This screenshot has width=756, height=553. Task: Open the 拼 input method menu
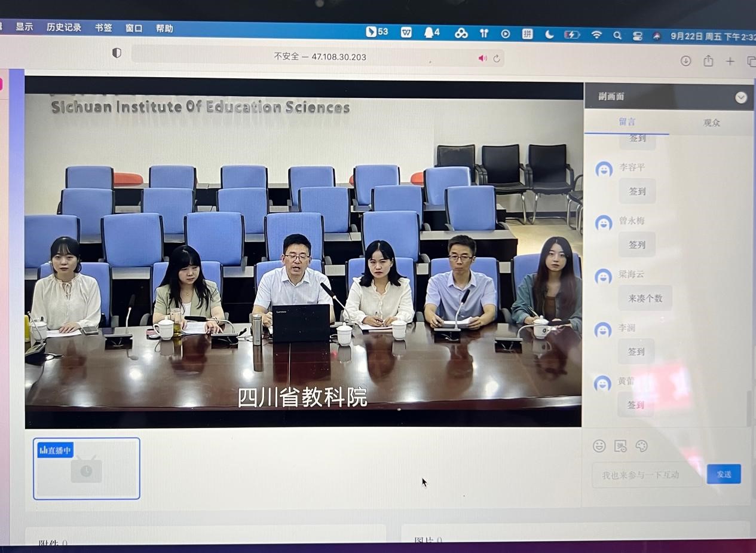click(527, 34)
